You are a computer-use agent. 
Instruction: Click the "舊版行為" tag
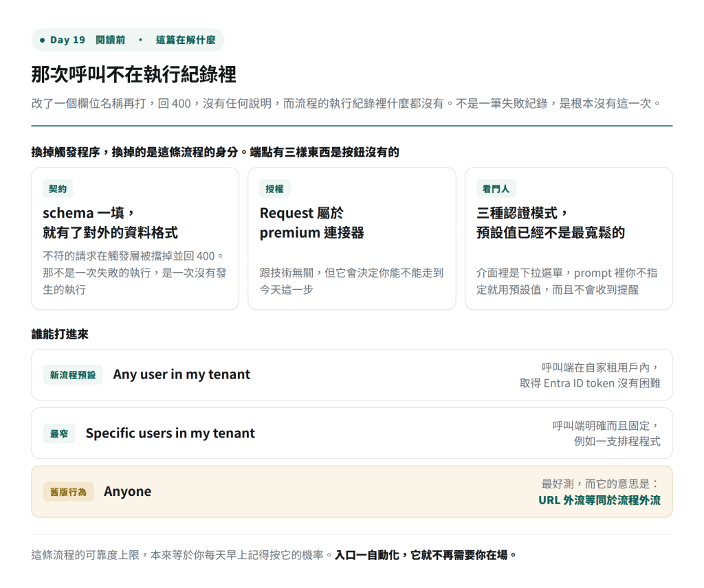tap(69, 492)
